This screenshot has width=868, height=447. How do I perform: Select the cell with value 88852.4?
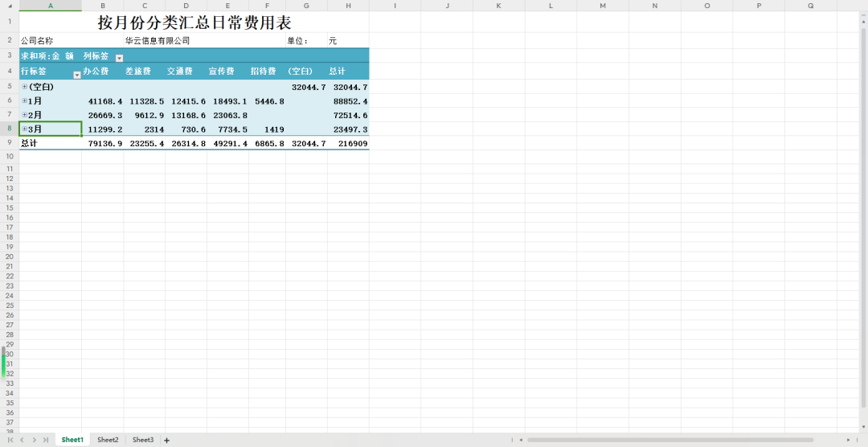click(348, 100)
